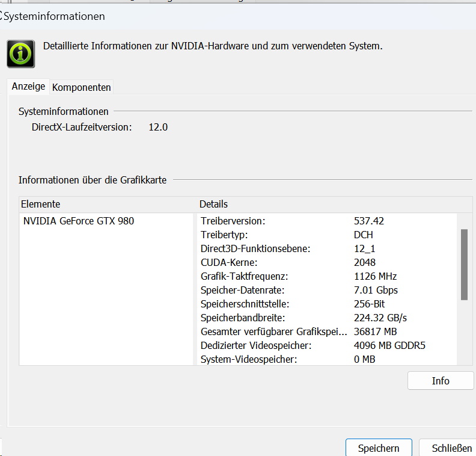
Task: Click the 4096 MB GDDR5 value
Action: pos(389,346)
